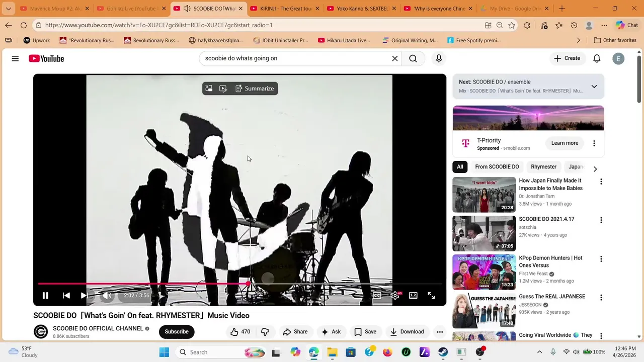Open browser history clock icon

point(574,25)
